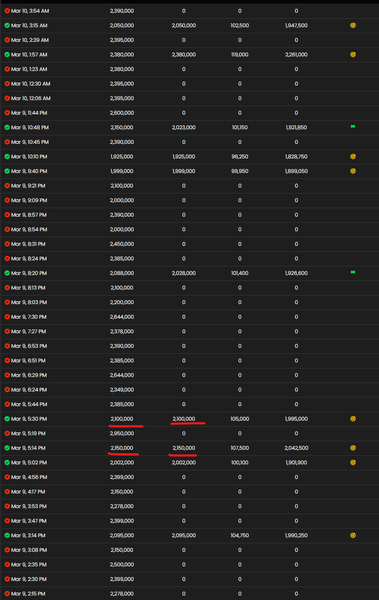Click the 2,261,000 net amount for Mar 10, 1:57 AM
Viewport: 379px width, 600px height.
(x=296, y=55)
